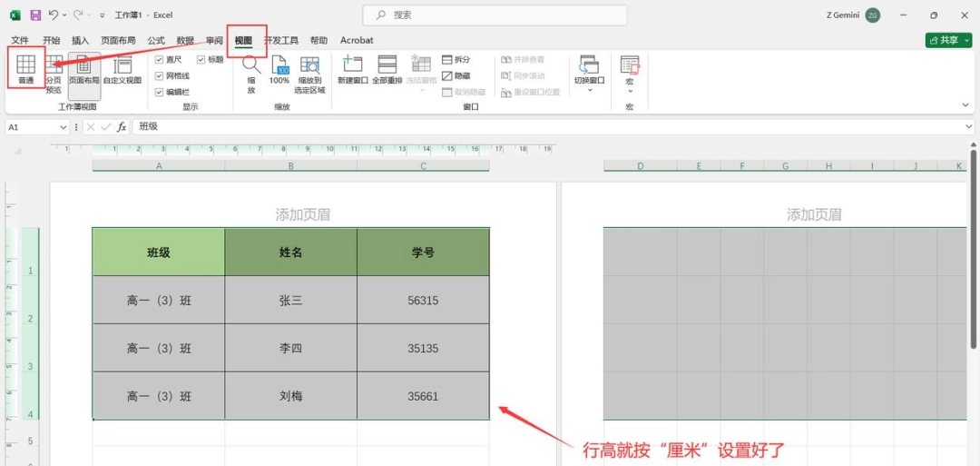Viewport: 980px width, 466px height.
Task: Open the Zoom (缩放) magnifier dialog
Action: tap(251, 74)
